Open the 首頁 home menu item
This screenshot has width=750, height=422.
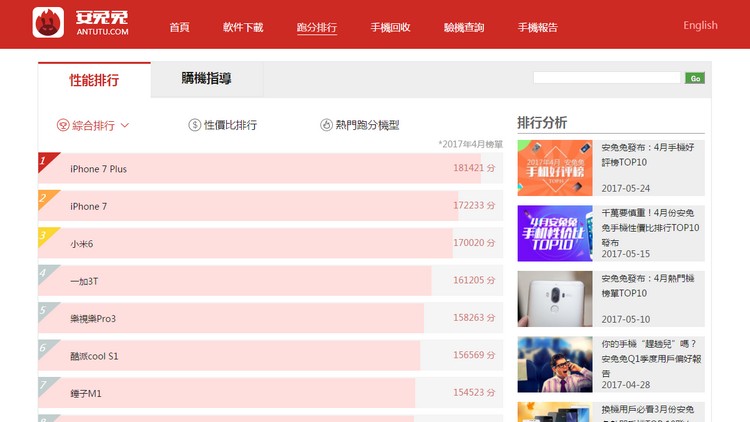(x=179, y=27)
